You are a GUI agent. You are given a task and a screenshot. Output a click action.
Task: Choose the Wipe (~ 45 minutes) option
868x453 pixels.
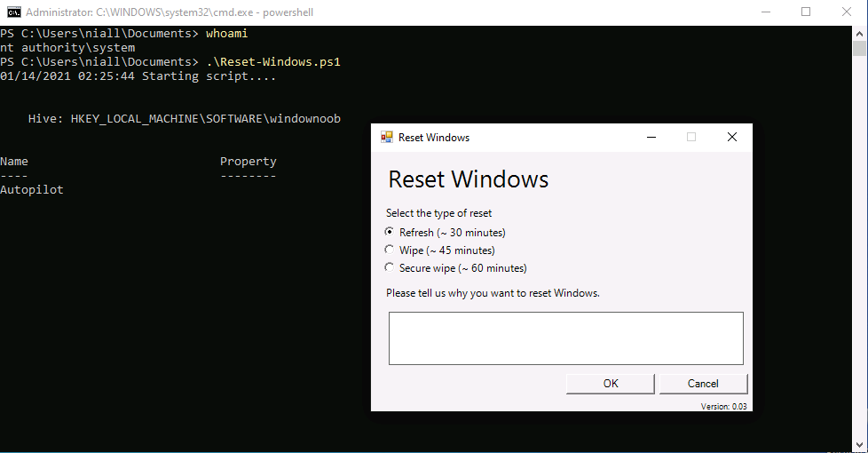(439, 250)
